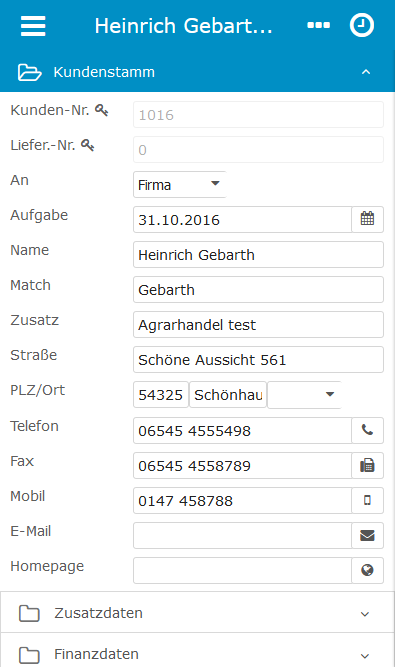This screenshot has height=667, width=395.
Task: Open the hamburger menu
Action: click(x=33, y=26)
